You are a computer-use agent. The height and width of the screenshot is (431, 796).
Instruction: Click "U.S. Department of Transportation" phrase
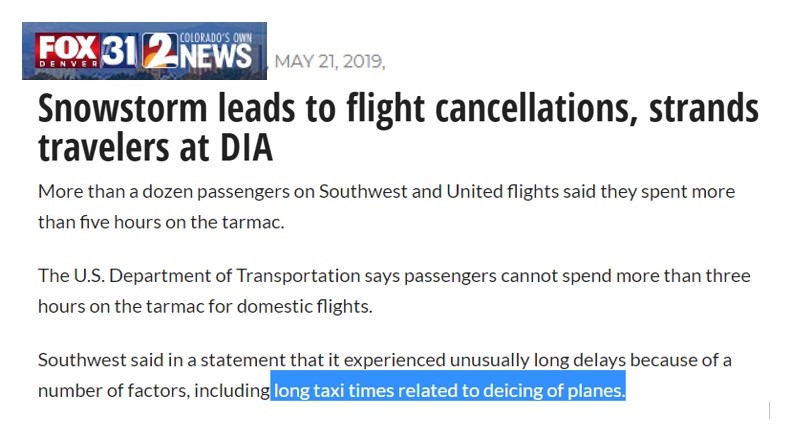pos(217,276)
